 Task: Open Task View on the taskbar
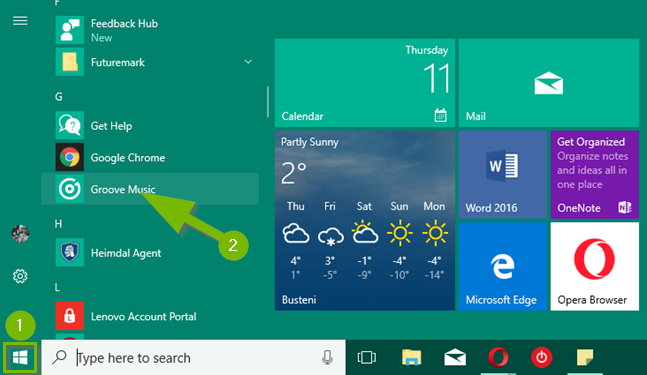pos(367,357)
